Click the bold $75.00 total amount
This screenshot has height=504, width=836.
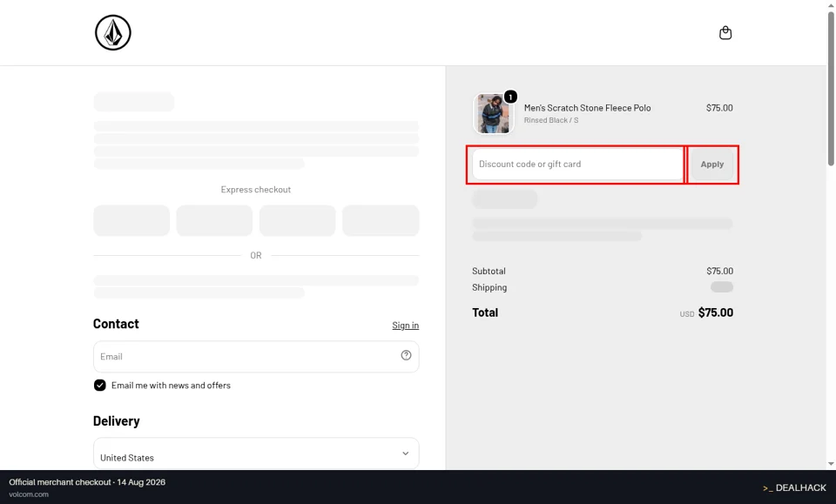[716, 312]
